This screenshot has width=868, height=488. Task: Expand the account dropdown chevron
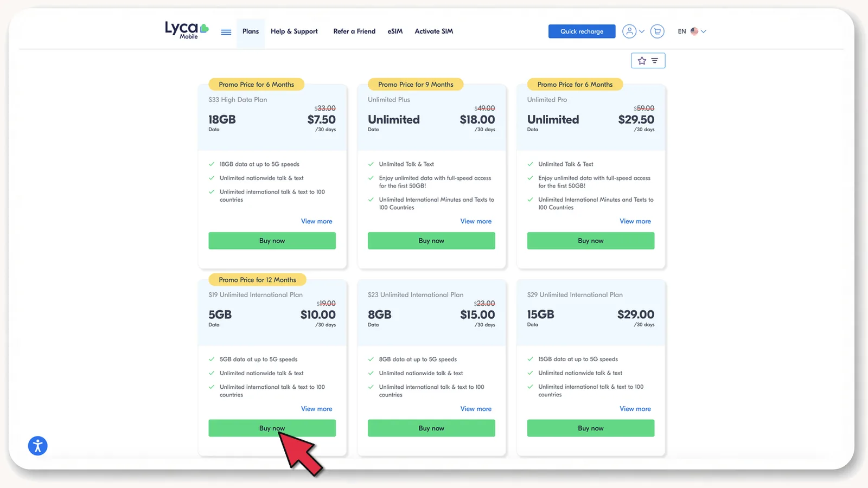642,31
